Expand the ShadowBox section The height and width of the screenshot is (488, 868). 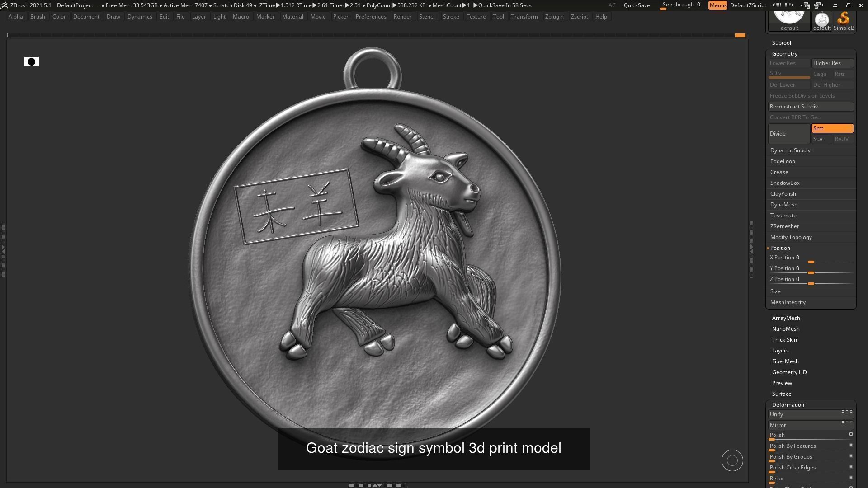coord(785,183)
